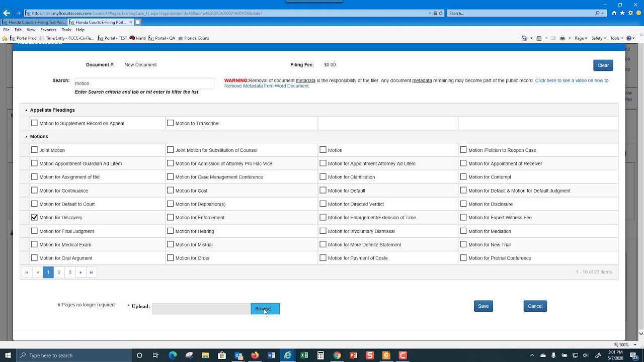Go to last page of the document list

[91, 273]
